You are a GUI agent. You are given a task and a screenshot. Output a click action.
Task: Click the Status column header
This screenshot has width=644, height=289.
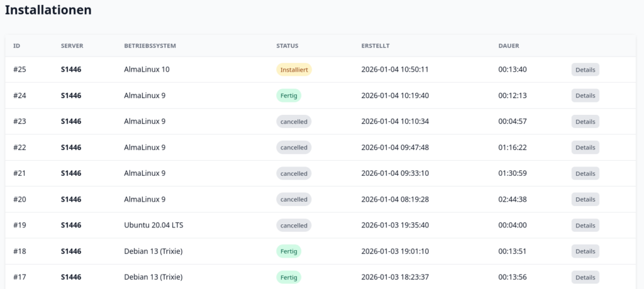tap(287, 46)
